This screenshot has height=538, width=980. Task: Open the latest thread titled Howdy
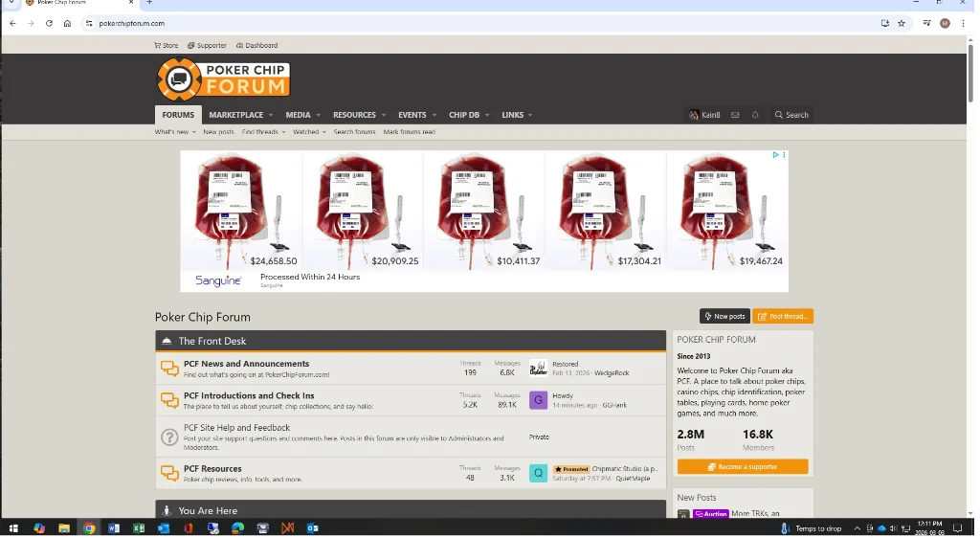563,396
